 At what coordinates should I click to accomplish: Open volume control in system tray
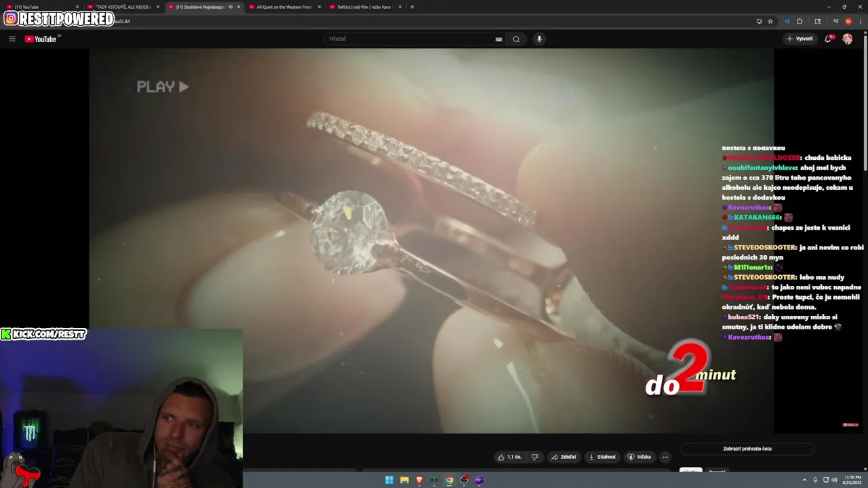coord(834,480)
